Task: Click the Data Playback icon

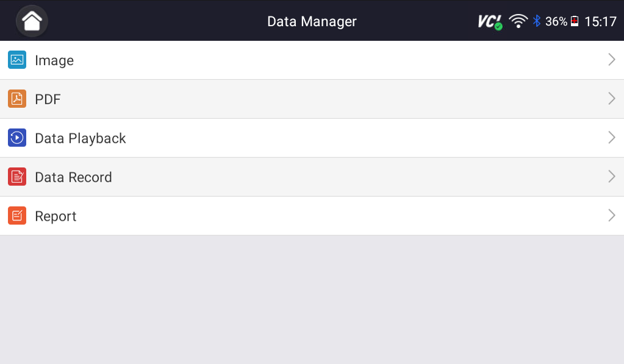Action: (x=17, y=138)
